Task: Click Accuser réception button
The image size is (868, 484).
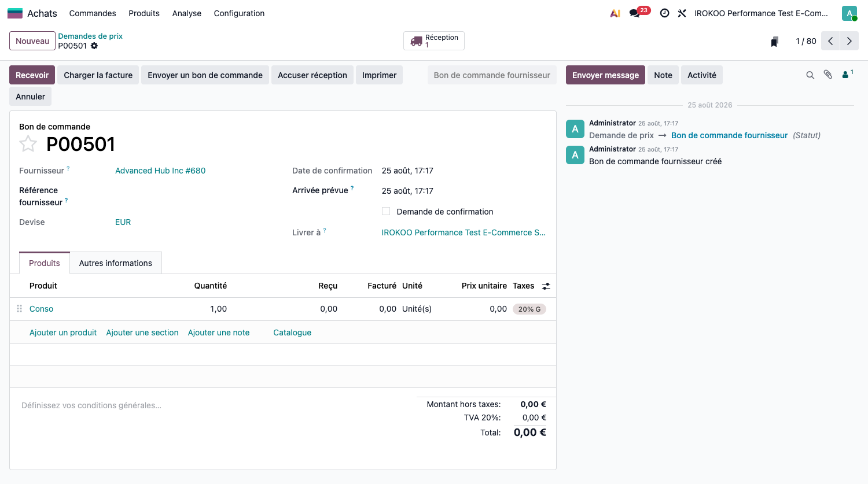Action: coord(312,75)
